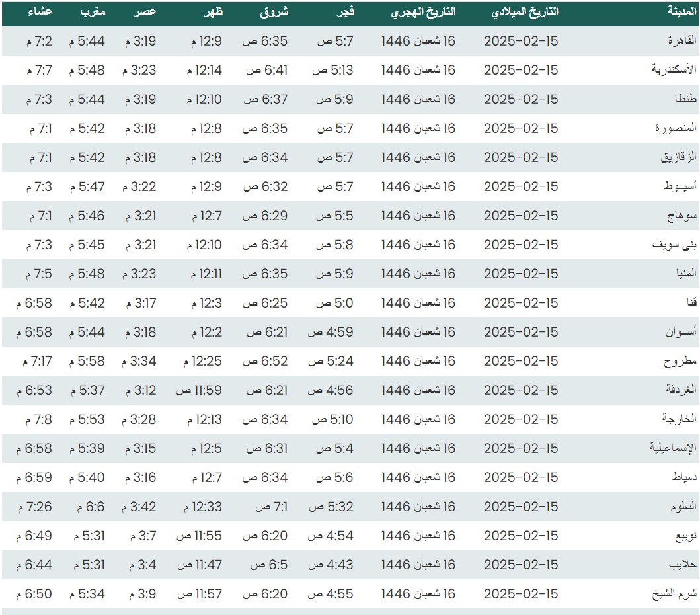The height and width of the screenshot is (615, 700).
Task: Select the القاهرة city name cell
Action: [x=681, y=41]
